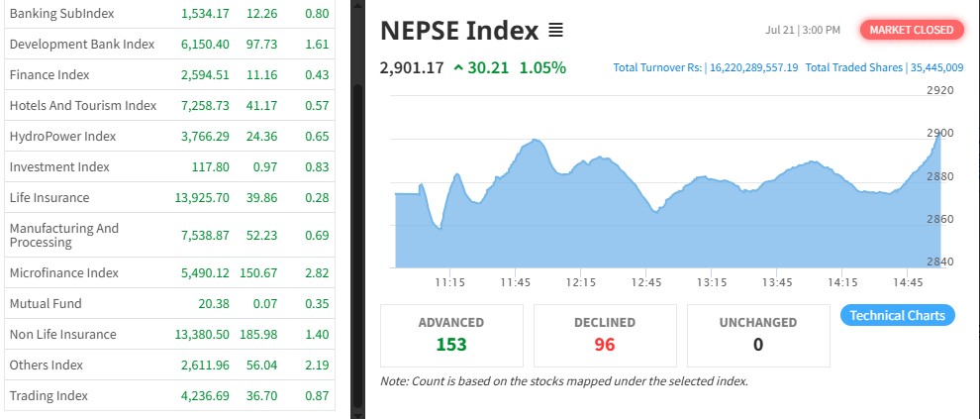Click the Unchanged stocks count box
The height and width of the screenshot is (419, 980).
click(759, 334)
